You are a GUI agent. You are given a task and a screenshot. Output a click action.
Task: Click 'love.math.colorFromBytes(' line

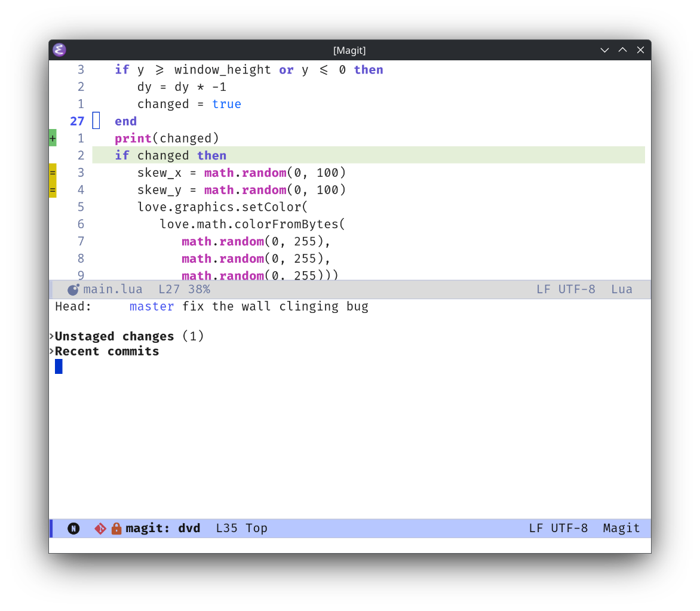253,224
